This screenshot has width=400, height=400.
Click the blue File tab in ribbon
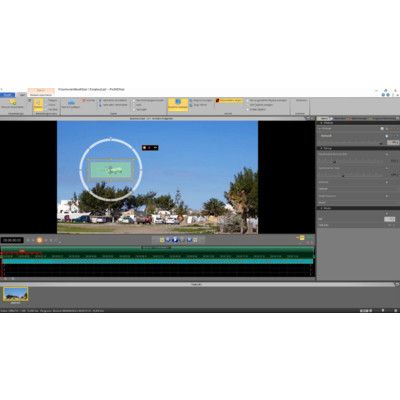point(7,95)
